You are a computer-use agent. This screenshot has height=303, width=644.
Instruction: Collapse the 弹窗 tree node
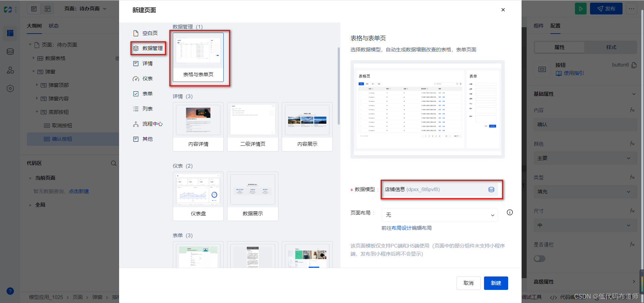(x=34, y=72)
